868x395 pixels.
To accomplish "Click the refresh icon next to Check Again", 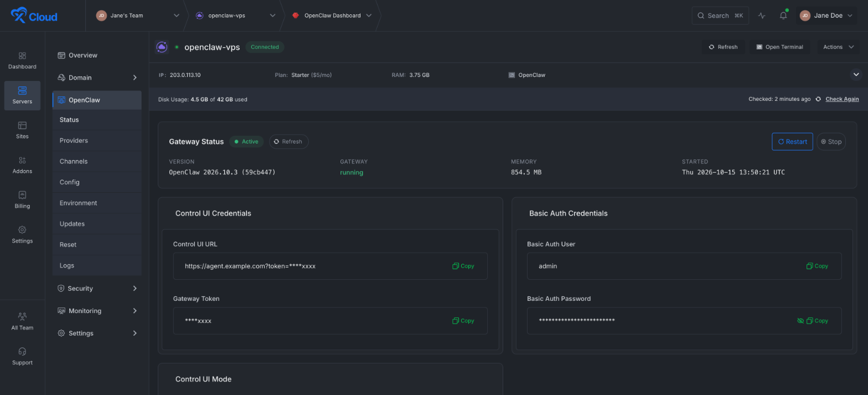I will 818,99.
